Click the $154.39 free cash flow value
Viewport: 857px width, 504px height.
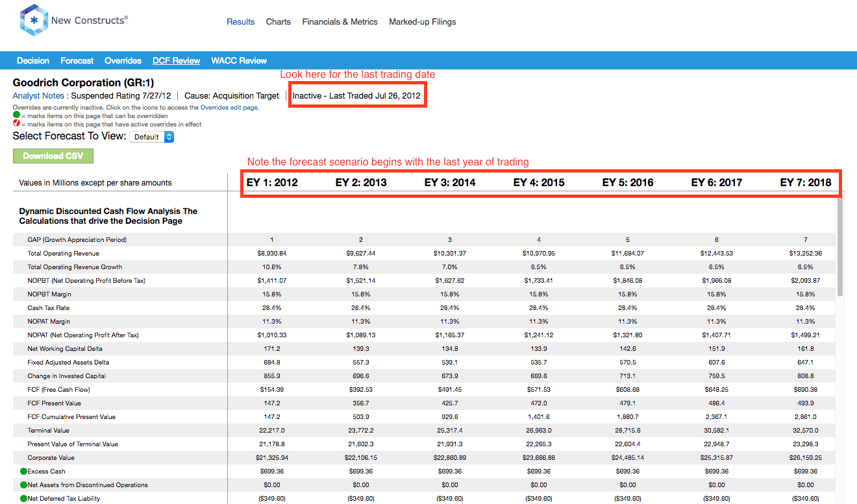(272, 390)
